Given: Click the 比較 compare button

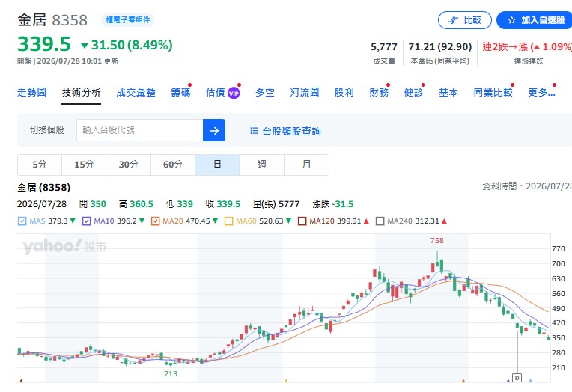Looking at the screenshot, I should click(464, 20).
